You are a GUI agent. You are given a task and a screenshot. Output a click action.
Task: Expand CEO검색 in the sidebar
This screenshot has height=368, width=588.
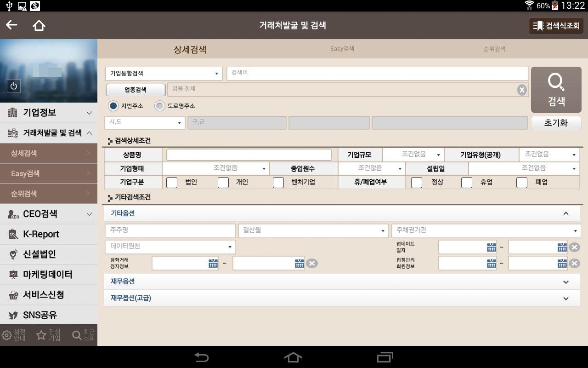coord(49,214)
